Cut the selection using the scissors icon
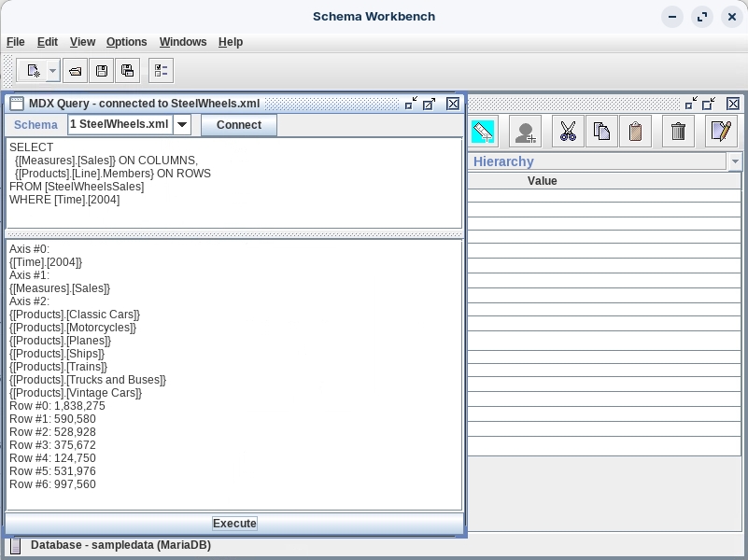Image resolution: width=748 pixels, height=560 pixels. point(567,132)
